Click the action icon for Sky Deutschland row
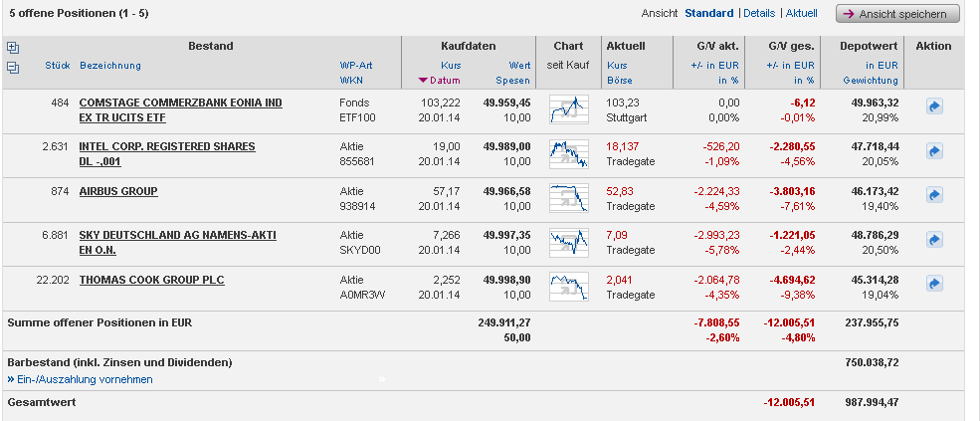980x421 pixels. pos(934,239)
